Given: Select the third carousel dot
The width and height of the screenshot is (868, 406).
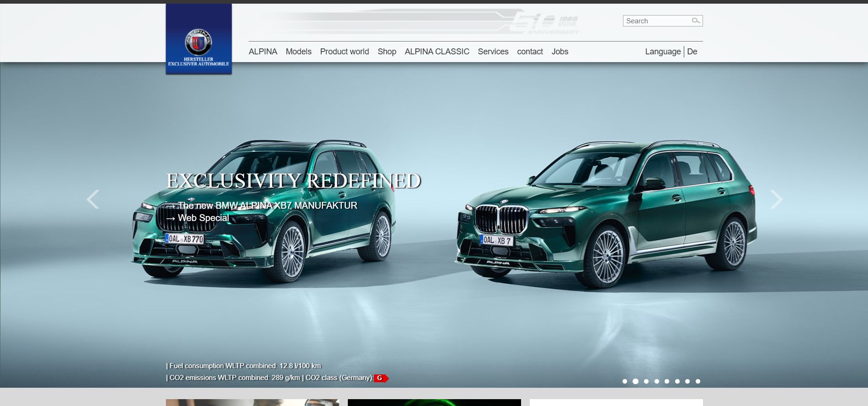Looking at the screenshot, I should click(646, 381).
